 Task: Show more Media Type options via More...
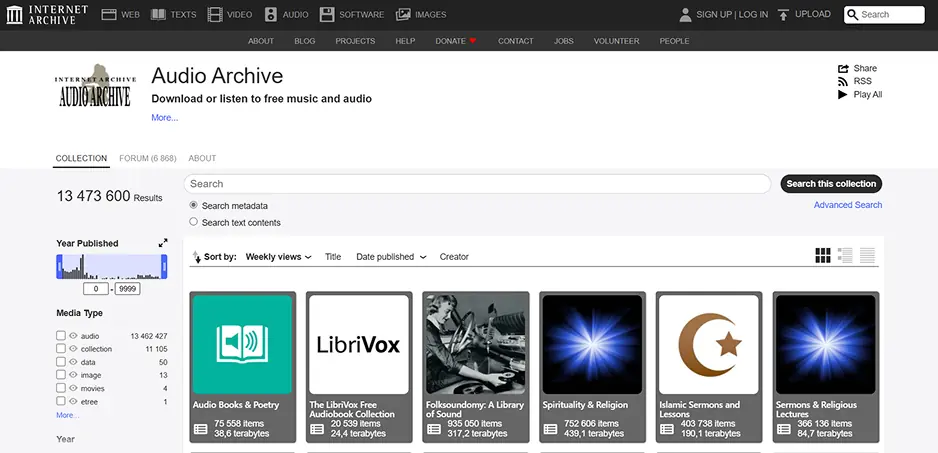[68, 415]
